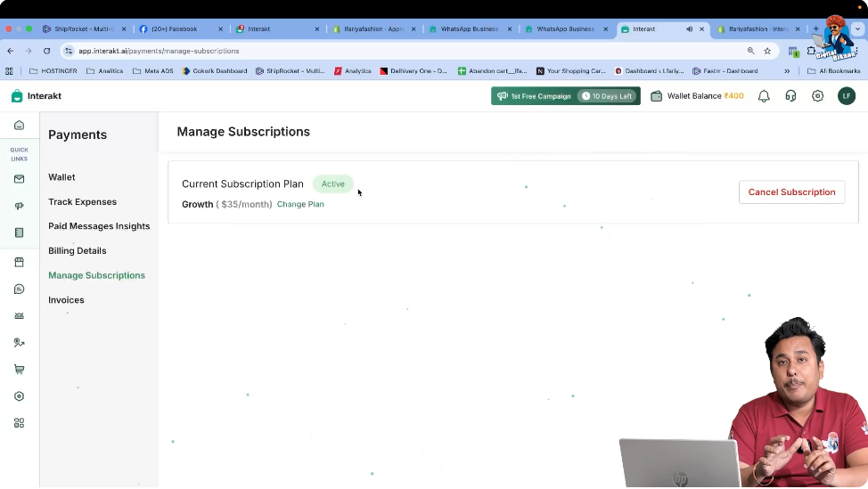Image resolution: width=868 pixels, height=489 pixels.
Task: Click the headset support icon
Action: [x=790, y=96]
